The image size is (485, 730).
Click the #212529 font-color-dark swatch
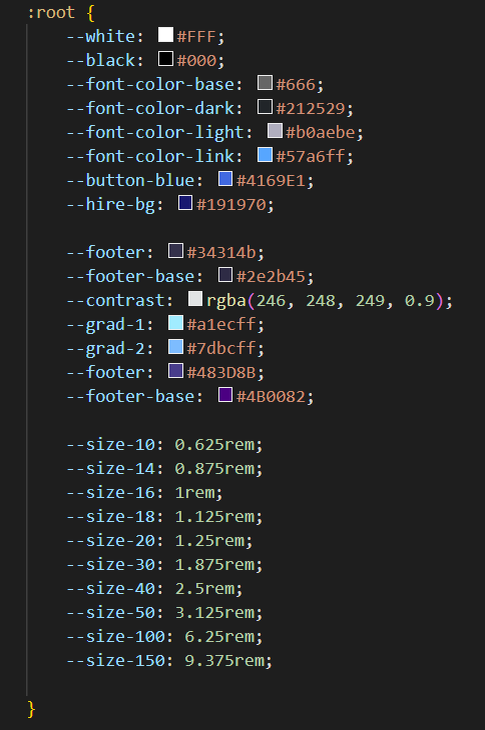[265, 107]
